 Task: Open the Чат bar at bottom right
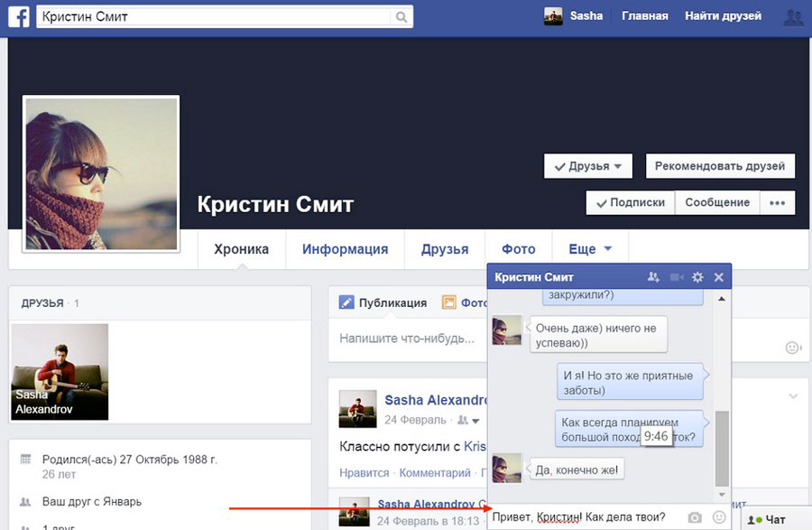[x=775, y=518]
